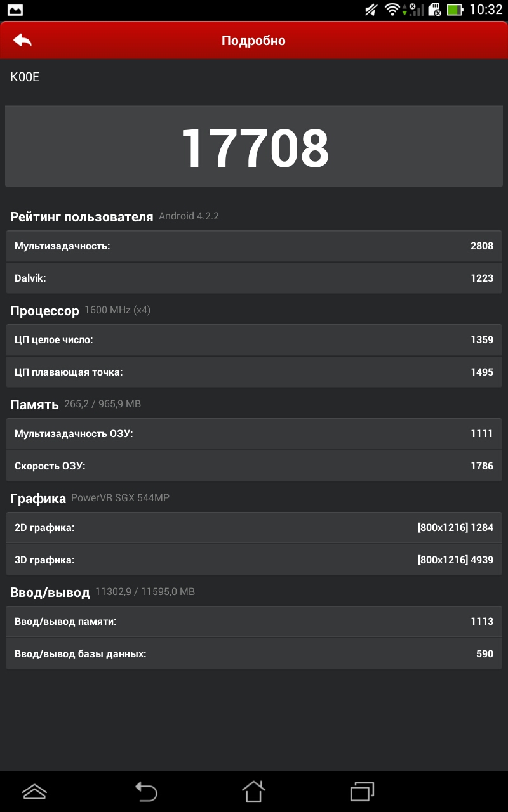Select the Dalvik score row
The image size is (508, 812).
pos(254,278)
